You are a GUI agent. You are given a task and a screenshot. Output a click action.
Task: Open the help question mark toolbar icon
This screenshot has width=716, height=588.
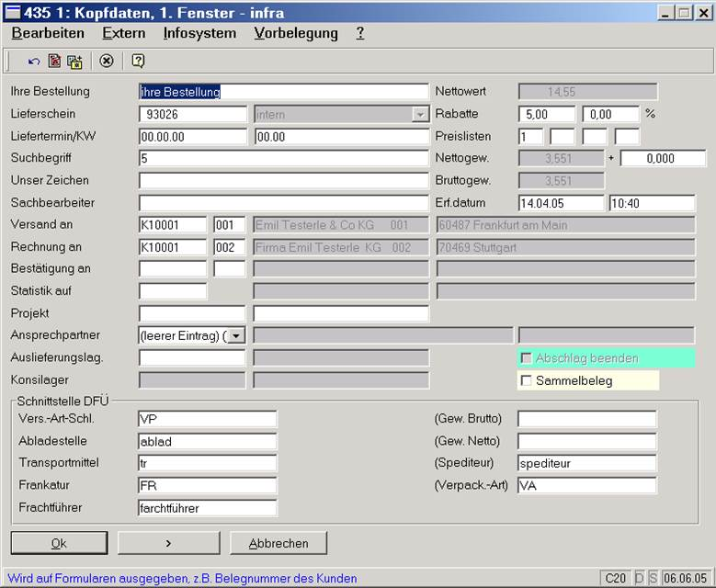[138, 62]
